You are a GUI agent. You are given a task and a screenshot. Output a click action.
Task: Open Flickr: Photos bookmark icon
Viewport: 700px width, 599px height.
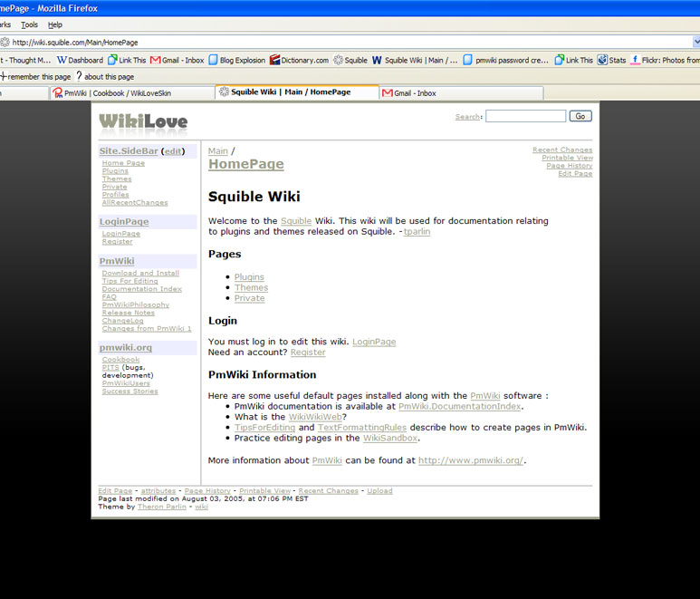635,60
